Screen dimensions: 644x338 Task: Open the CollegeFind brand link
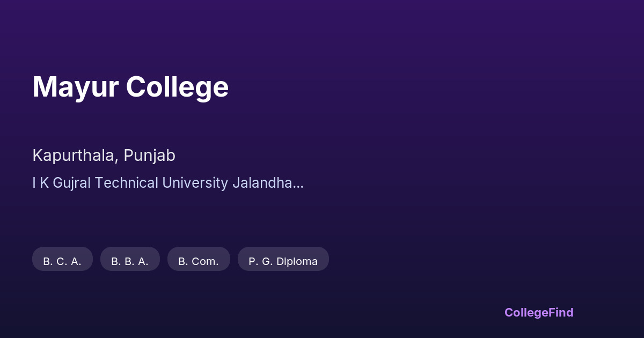coord(538,312)
